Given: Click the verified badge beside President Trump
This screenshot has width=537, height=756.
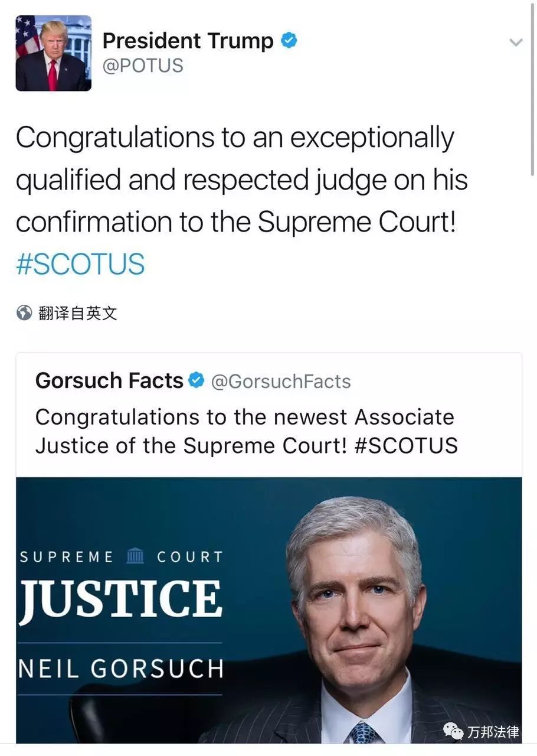Looking at the screenshot, I should click(x=289, y=40).
